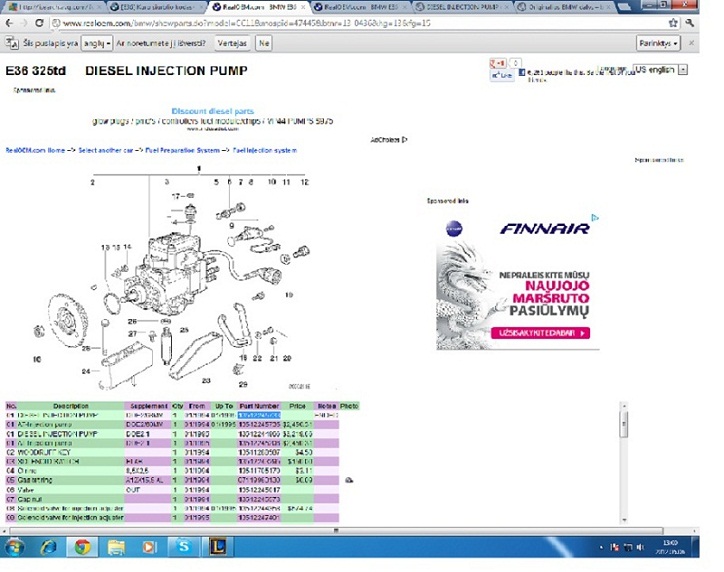The width and height of the screenshot is (724, 572).
Task: Click the camera photo icon in Gasket ring row
Action: click(349, 481)
